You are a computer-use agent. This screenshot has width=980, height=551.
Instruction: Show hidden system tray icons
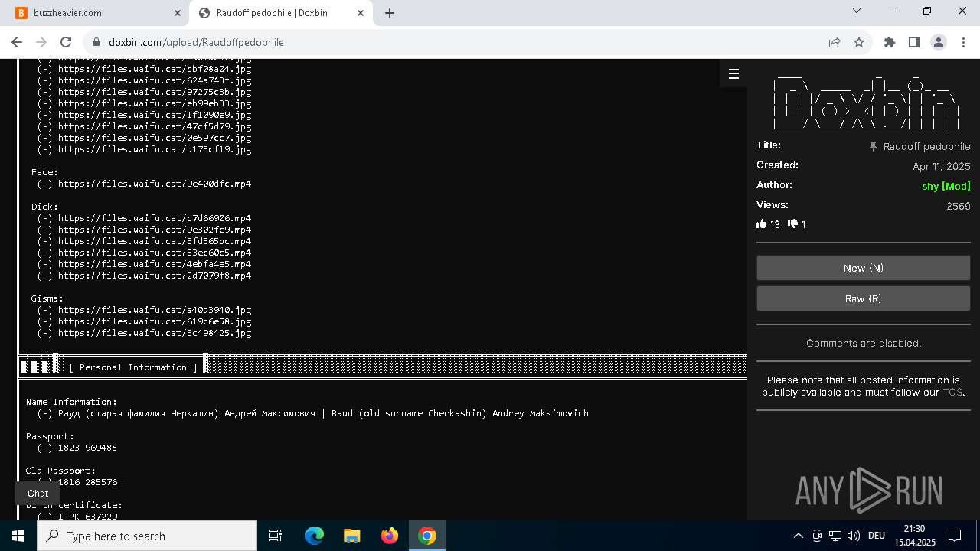click(x=798, y=536)
